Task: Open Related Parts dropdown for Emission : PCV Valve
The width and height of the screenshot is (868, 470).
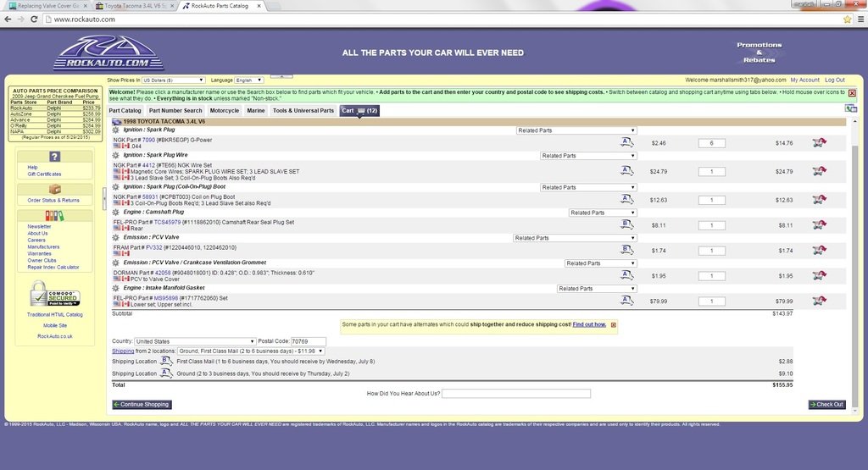Action: pos(575,238)
